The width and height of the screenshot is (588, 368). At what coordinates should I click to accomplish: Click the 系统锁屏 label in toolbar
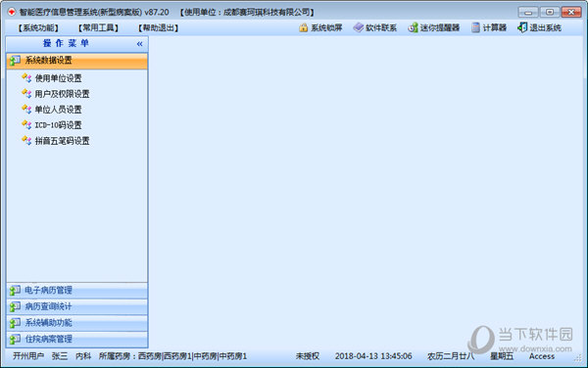(326, 27)
